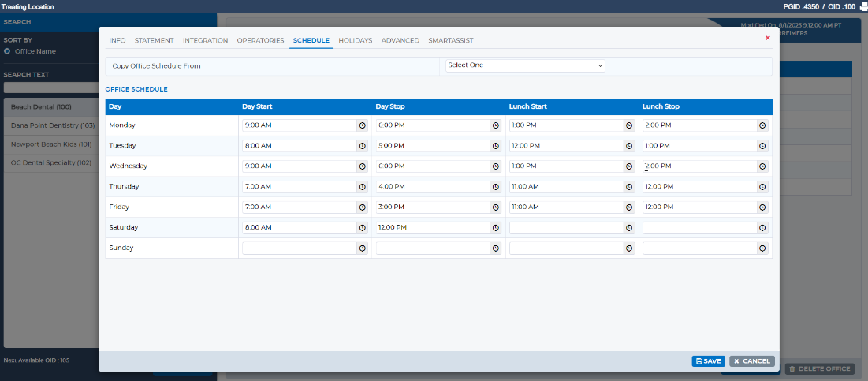The width and height of the screenshot is (868, 381).
Task: Click the Thursday row label
Action: click(124, 187)
